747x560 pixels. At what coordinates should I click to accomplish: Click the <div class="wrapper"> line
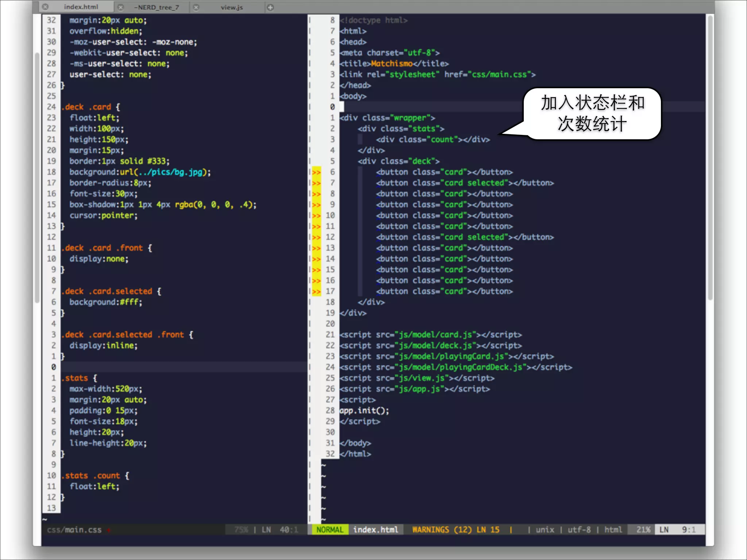(387, 118)
